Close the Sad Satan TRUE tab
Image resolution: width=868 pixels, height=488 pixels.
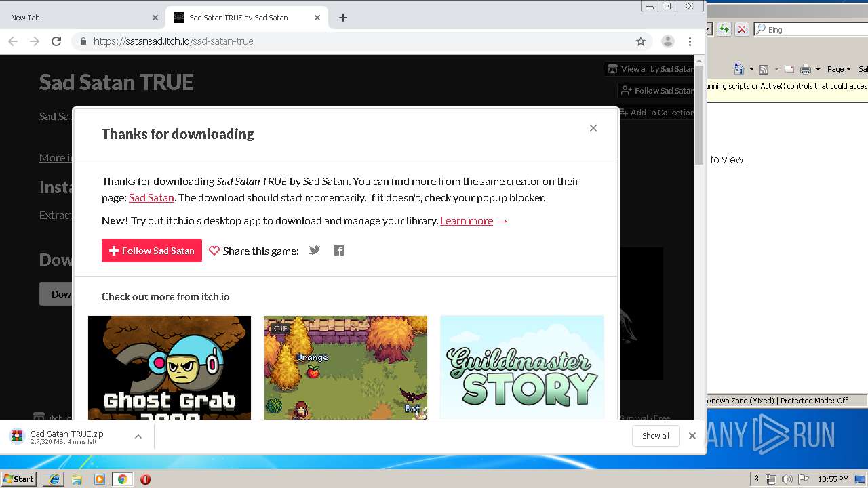pyautogui.click(x=317, y=18)
